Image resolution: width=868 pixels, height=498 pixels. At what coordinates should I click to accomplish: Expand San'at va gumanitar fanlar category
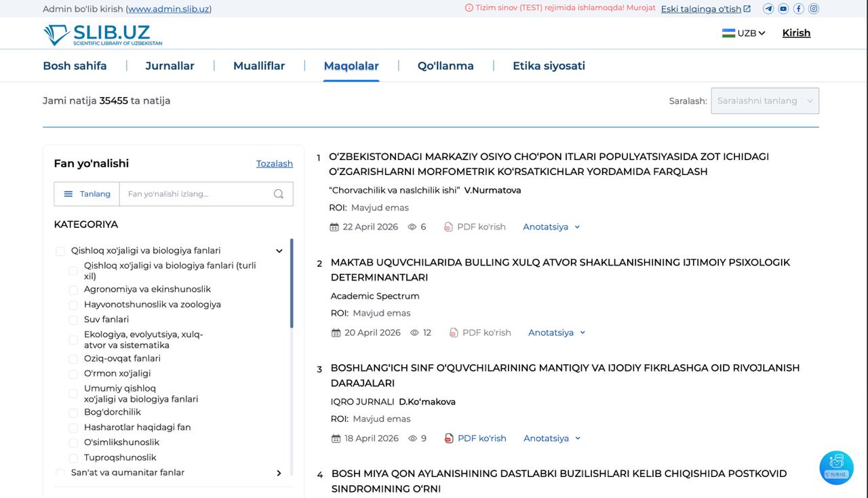(279, 473)
